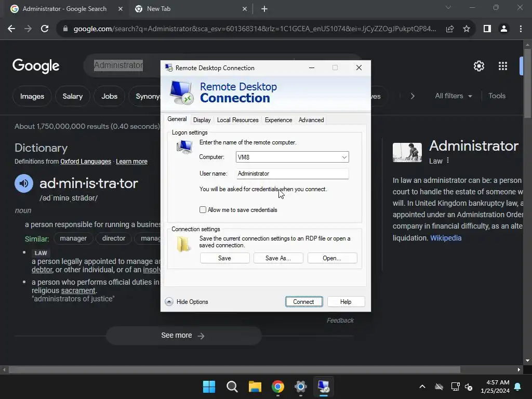Collapse the dialog with Hide Options arrow

169,302
